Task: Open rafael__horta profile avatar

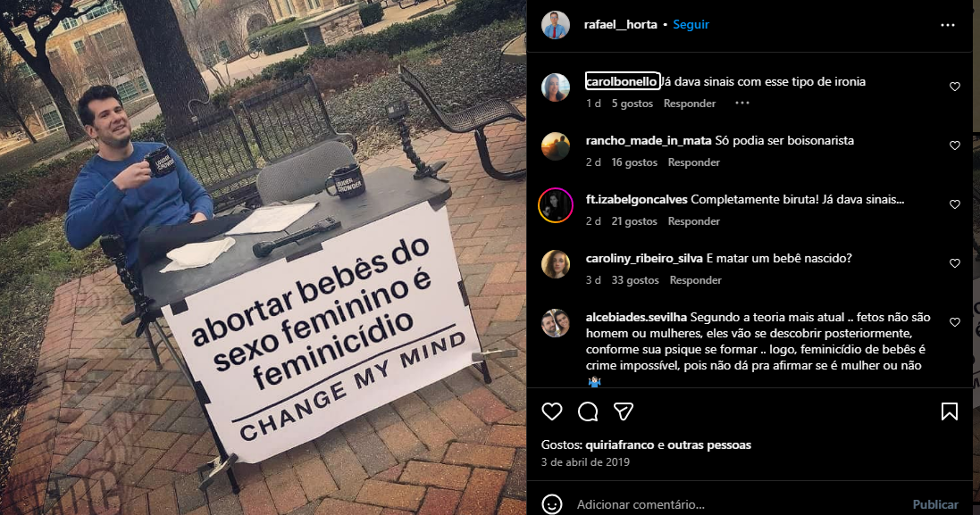Action: tap(555, 25)
